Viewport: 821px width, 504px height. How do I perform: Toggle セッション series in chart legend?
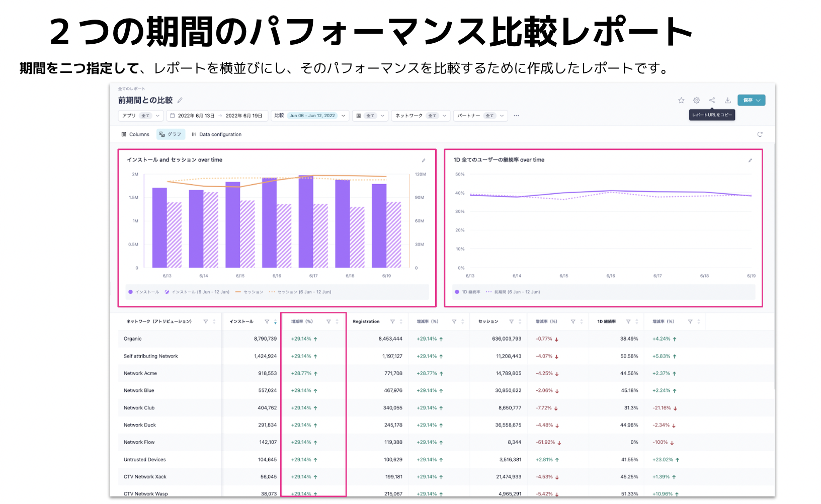(250, 292)
